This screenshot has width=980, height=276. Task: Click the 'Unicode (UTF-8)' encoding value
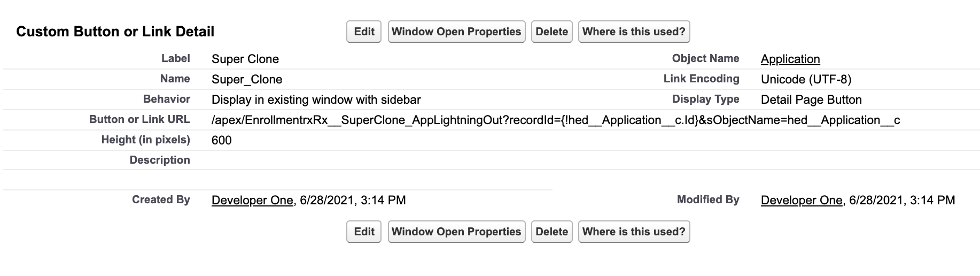(x=806, y=80)
